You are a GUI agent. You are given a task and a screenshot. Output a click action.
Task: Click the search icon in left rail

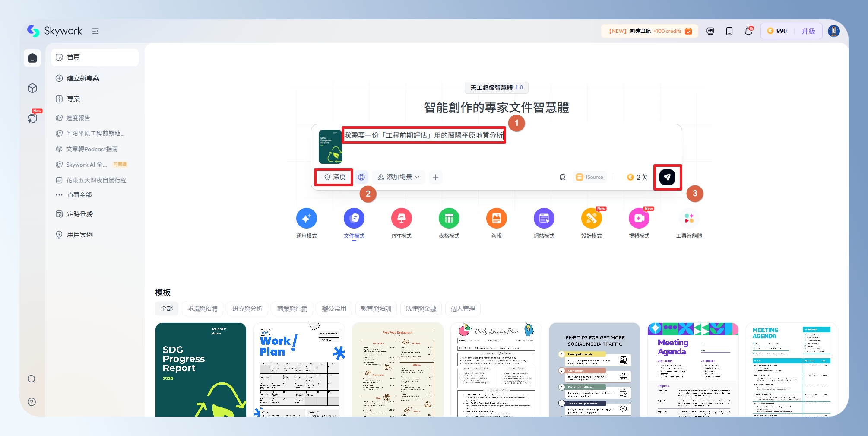pyautogui.click(x=32, y=379)
